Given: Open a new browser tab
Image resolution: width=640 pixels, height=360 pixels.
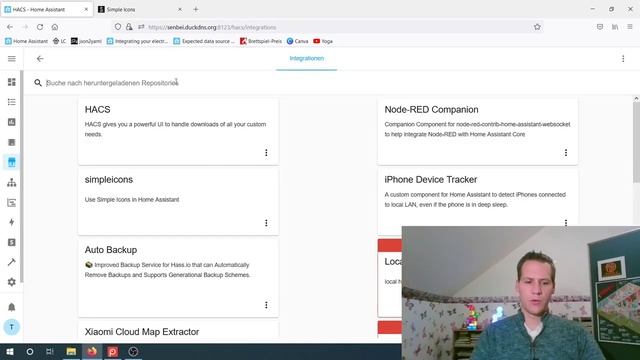Looking at the screenshot, I should pos(196,9).
